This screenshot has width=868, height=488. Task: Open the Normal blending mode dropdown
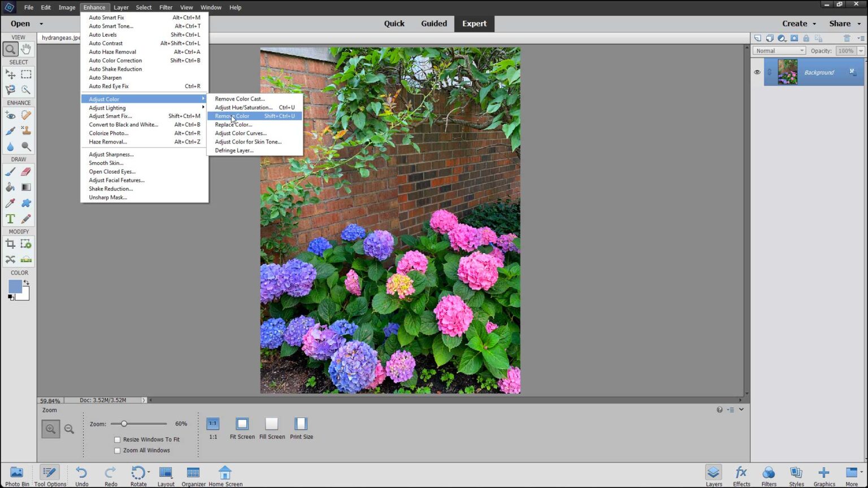click(779, 50)
